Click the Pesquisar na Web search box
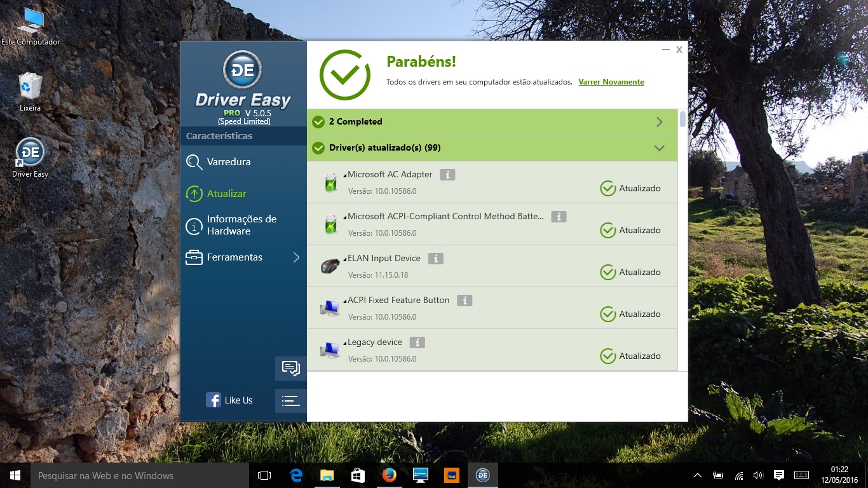868x488 pixels. (x=140, y=475)
